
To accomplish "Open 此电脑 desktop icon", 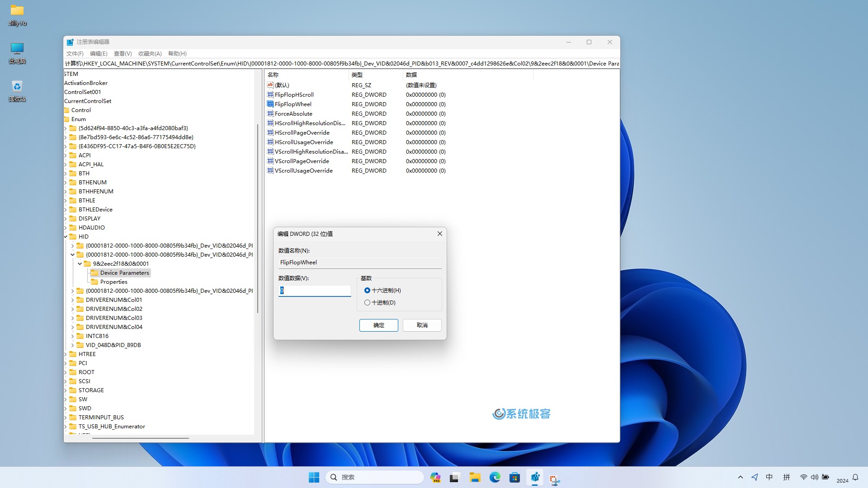I will (17, 53).
